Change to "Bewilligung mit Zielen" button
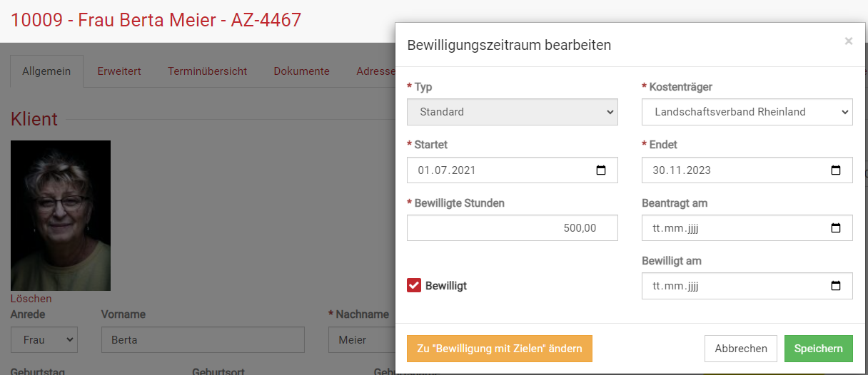Viewport: 868px width, 375px height. click(499, 349)
